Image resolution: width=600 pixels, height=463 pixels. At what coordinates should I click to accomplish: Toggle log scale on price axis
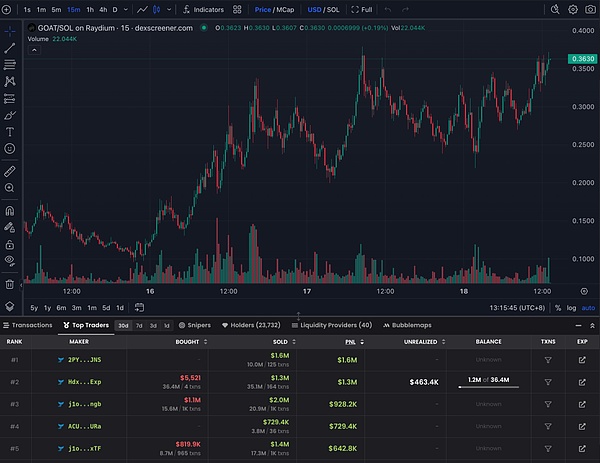571,307
